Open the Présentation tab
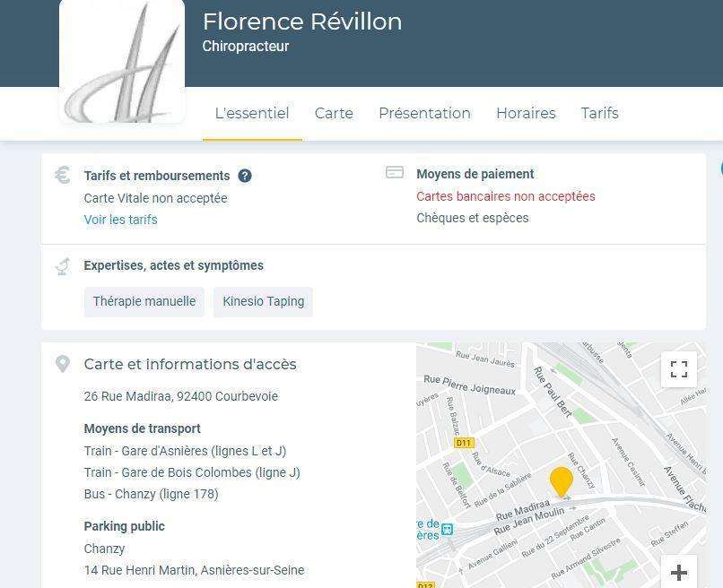This screenshot has height=588, width=723. click(424, 113)
